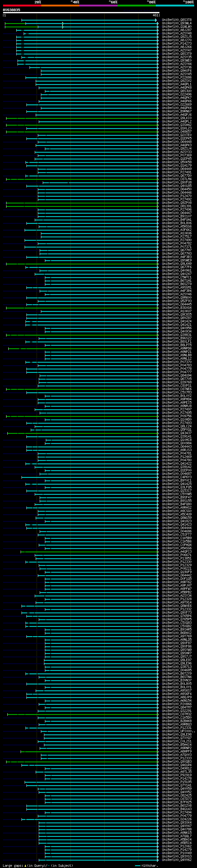
Task: Click the green alignment bar for Q9LKI0
Action: coord(82,118)
